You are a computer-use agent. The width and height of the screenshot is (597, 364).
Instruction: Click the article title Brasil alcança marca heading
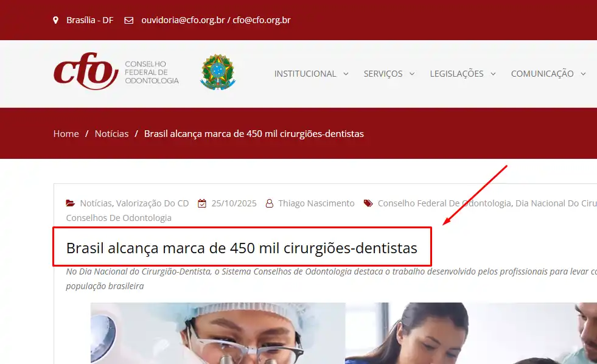(242, 248)
